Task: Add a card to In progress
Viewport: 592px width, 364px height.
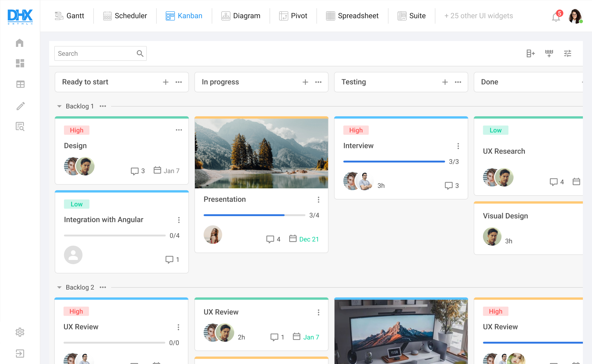Action: pos(305,82)
